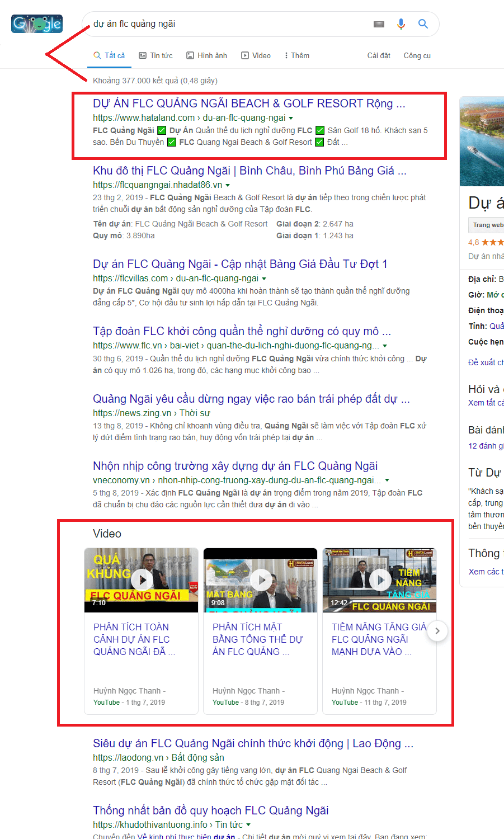The width and height of the screenshot is (504, 839).
Task: Open the Thêm more menu
Action: (x=297, y=55)
